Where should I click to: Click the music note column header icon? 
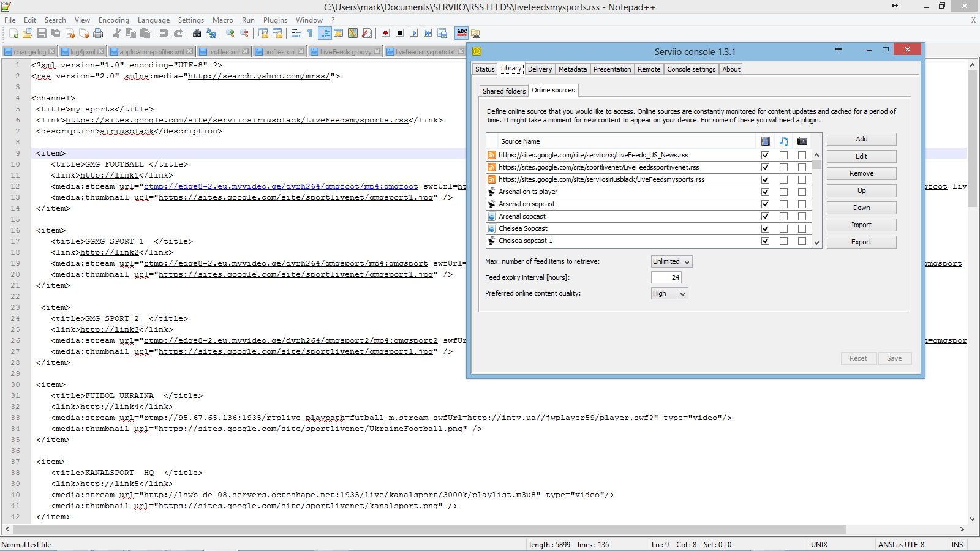[x=783, y=141]
